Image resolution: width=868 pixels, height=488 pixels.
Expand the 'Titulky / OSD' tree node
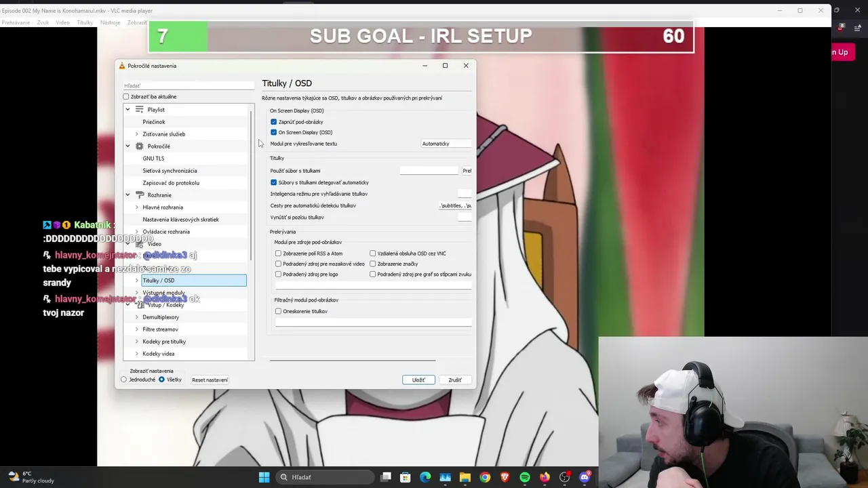[x=137, y=281]
